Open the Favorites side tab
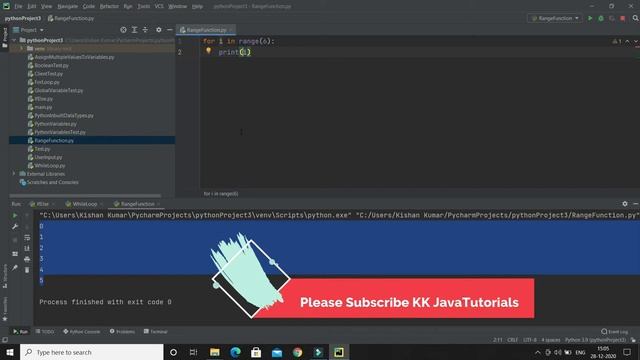Image resolution: width=640 pixels, height=360 pixels. click(4, 309)
